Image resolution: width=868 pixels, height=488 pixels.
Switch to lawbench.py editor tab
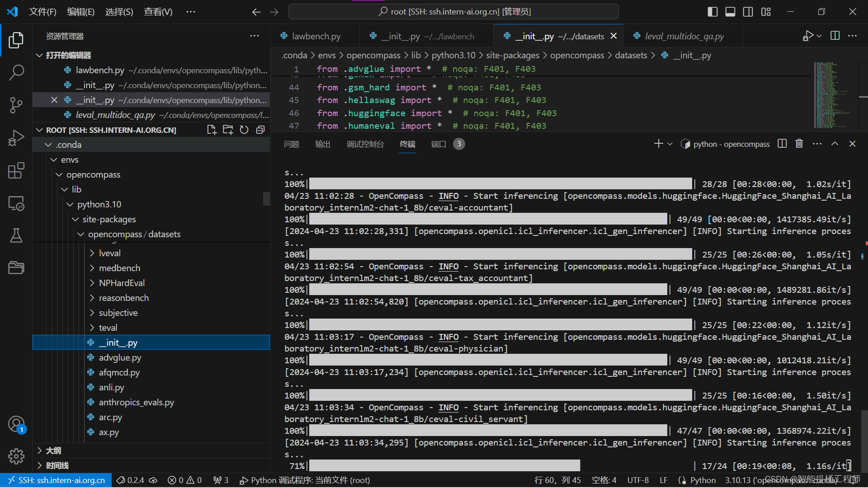(x=316, y=36)
